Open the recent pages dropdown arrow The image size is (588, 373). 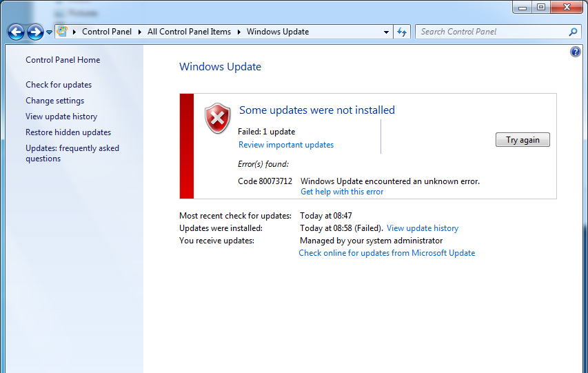click(x=49, y=32)
